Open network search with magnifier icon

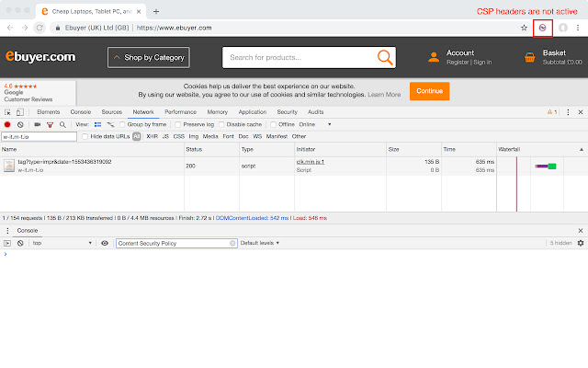tap(62, 124)
